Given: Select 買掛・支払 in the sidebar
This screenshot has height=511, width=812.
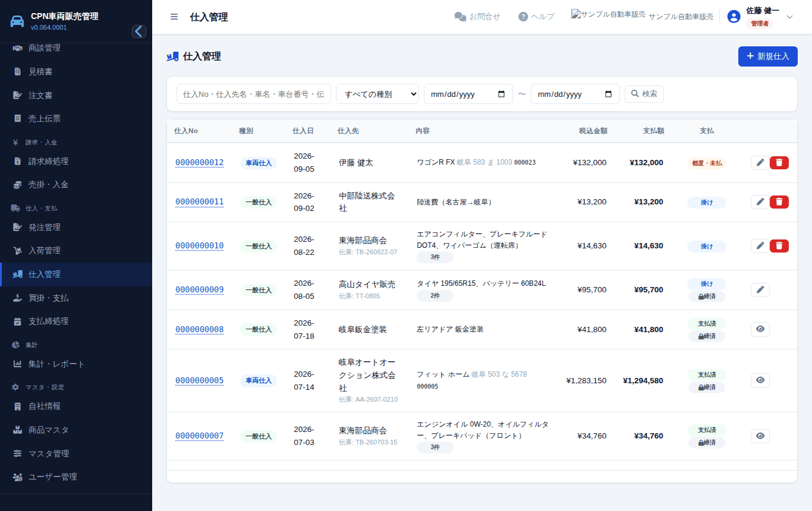Looking at the screenshot, I should pos(76,298).
